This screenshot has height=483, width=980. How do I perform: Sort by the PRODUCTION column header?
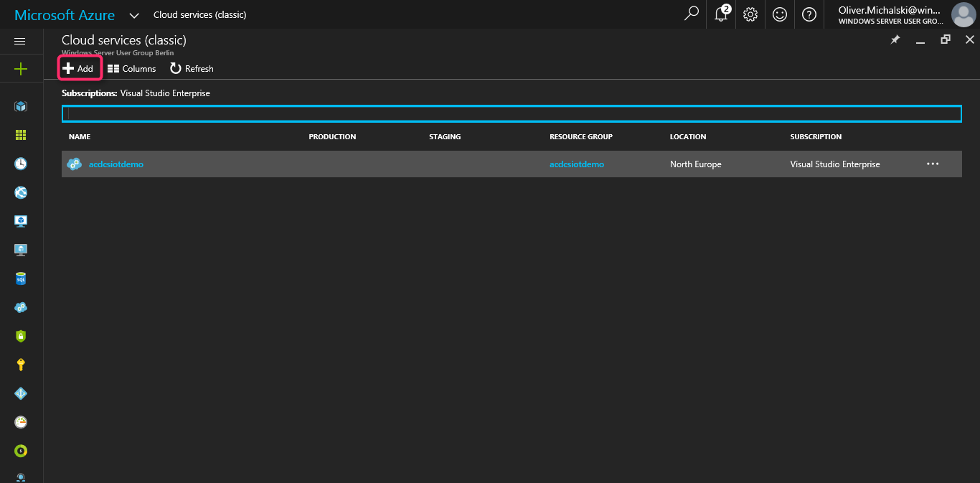click(x=332, y=136)
